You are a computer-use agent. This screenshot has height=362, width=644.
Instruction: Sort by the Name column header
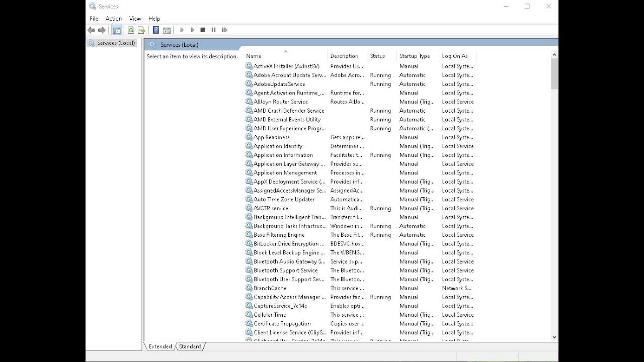tap(285, 56)
